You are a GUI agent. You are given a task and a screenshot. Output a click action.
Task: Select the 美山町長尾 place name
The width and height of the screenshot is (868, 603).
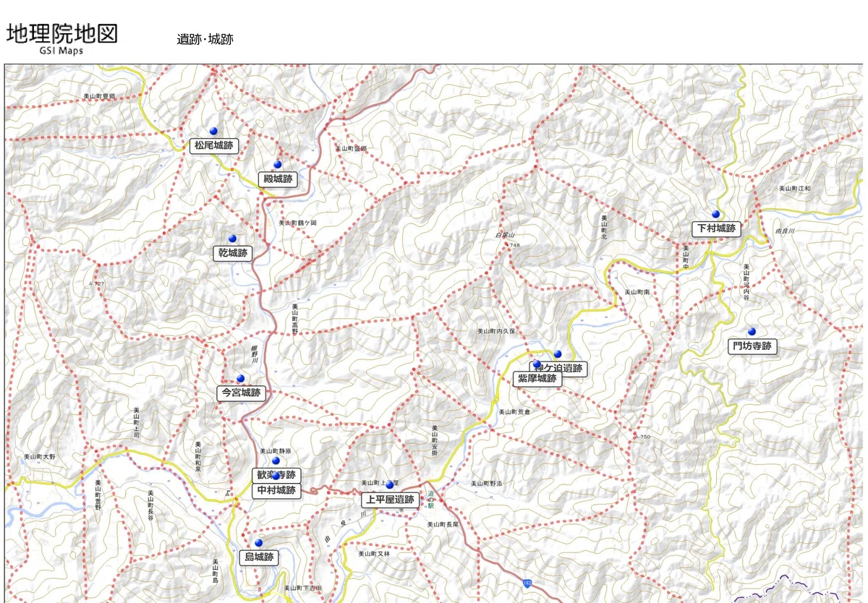443,524
